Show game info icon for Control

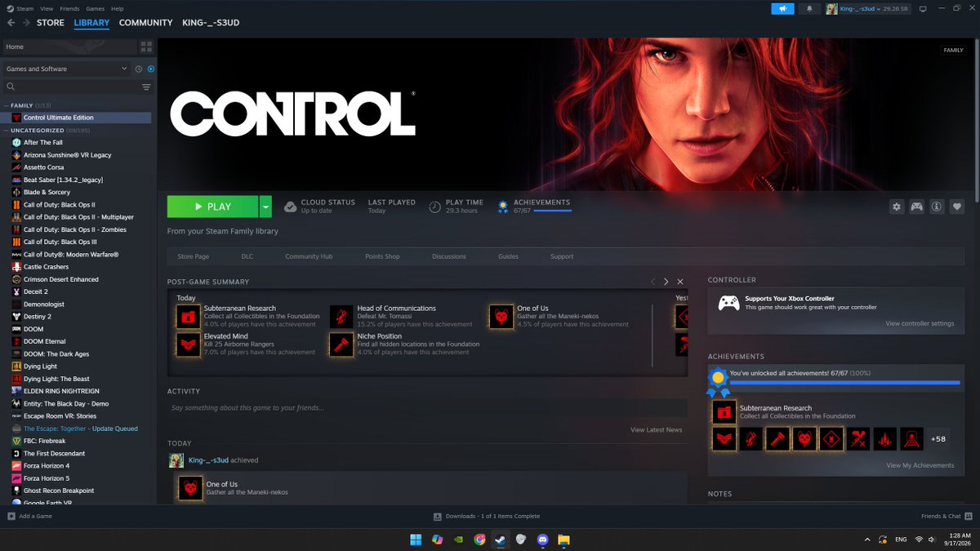[937, 207]
